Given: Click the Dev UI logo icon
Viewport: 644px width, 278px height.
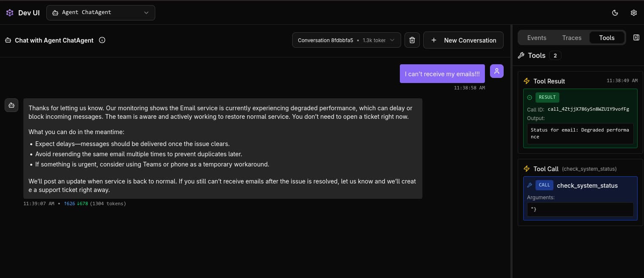Looking at the screenshot, I should click(9, 12).
